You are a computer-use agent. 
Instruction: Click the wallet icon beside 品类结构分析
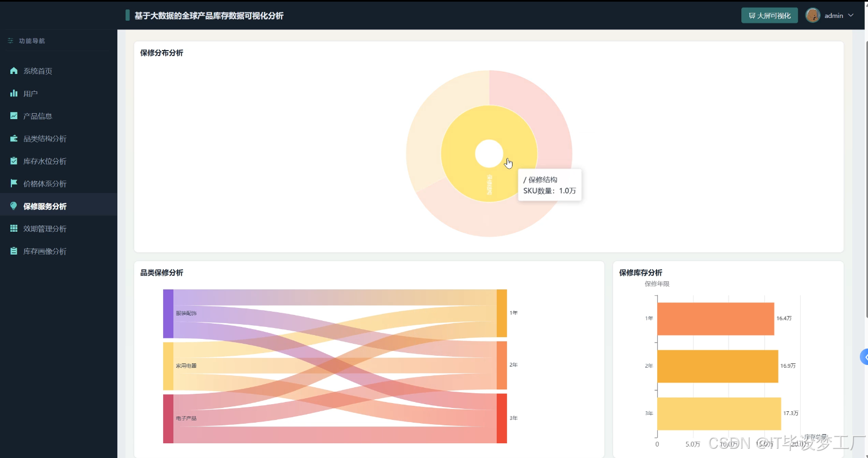point(14,139)
